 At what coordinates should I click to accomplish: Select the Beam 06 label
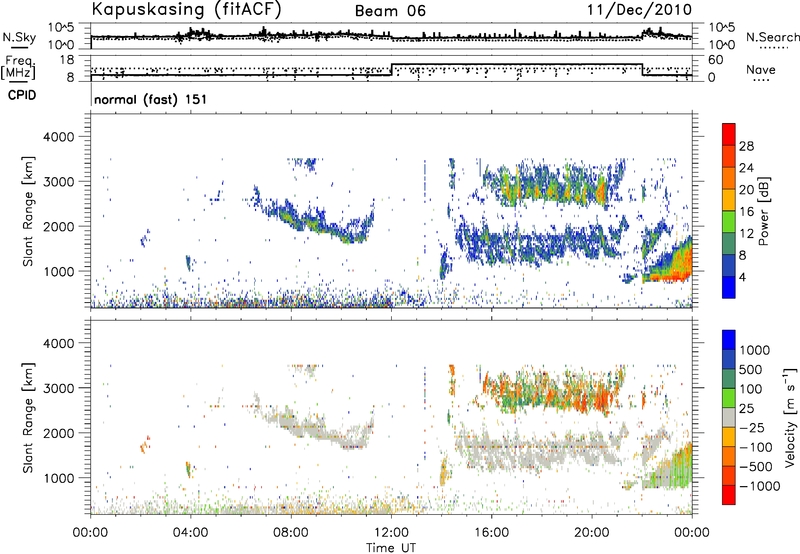(x=390, y=11)
